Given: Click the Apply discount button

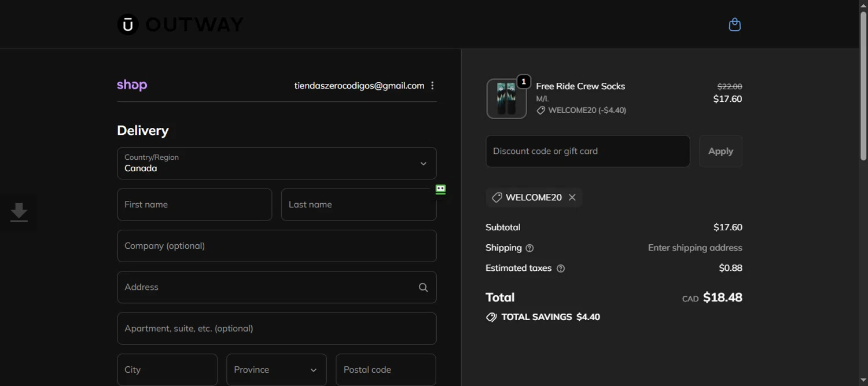Looking at the screenshot, I should point(720,151).
